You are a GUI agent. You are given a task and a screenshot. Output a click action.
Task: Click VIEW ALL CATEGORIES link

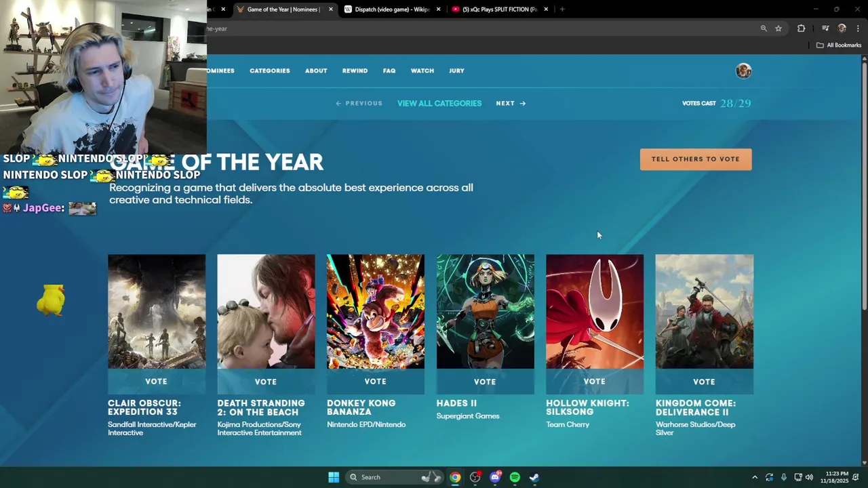click(x=439, y=104)
